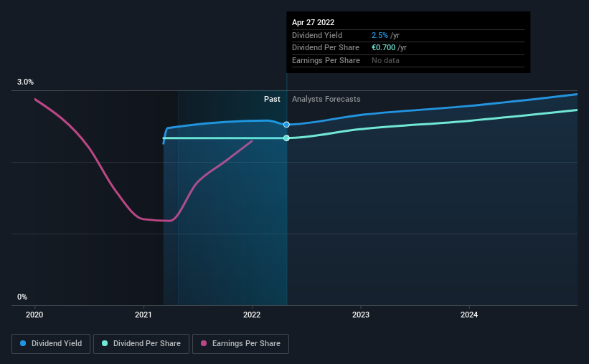Click the €0.700 Dividend Per Share value
The width and height of the screenshot is (589, 364).
(x=383, y=48)
